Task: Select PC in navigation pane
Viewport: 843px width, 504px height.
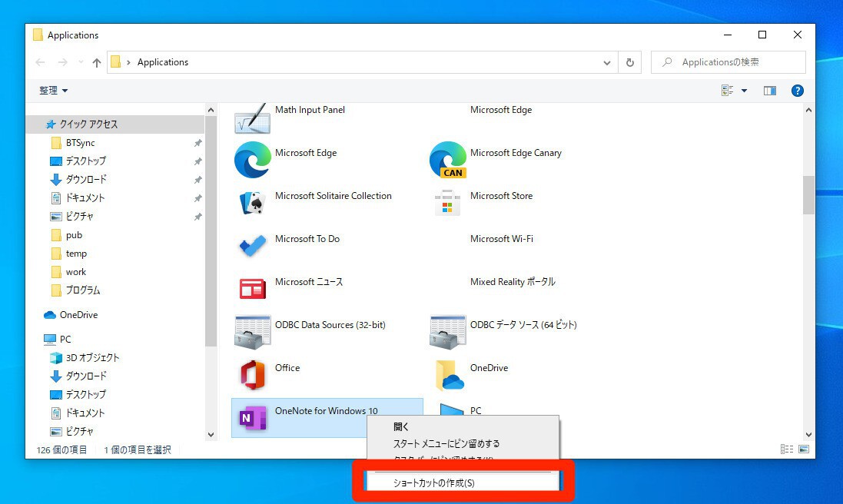Action: (x=65, y=339)
